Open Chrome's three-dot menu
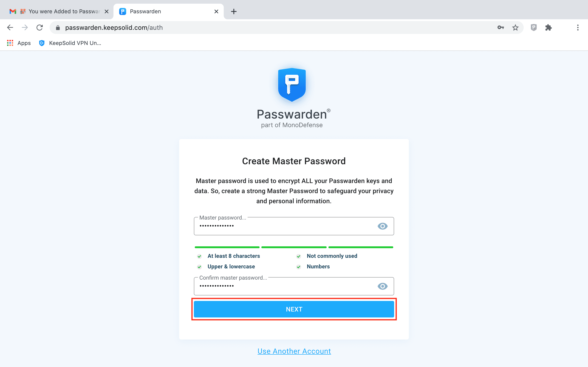 [x=578, y=28]
